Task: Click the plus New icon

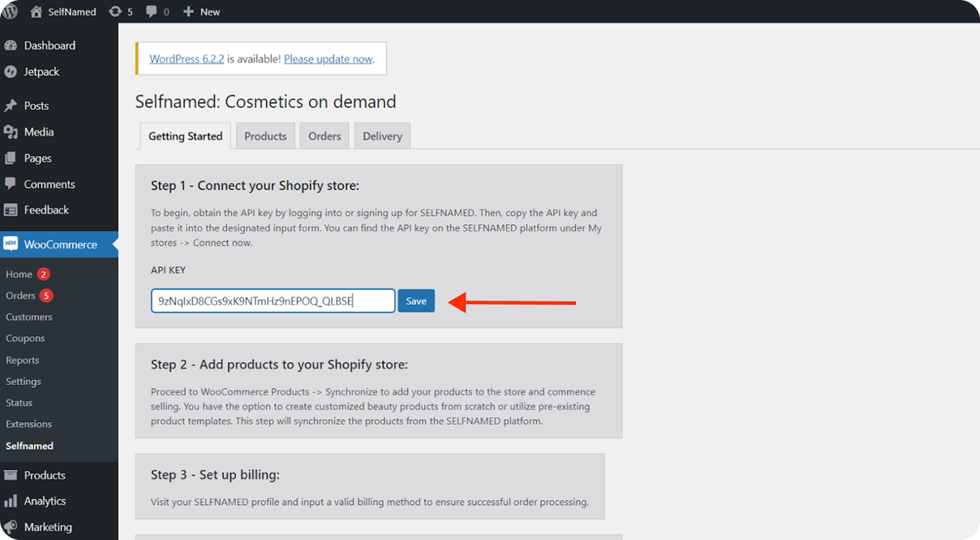Action: point(189,12)
